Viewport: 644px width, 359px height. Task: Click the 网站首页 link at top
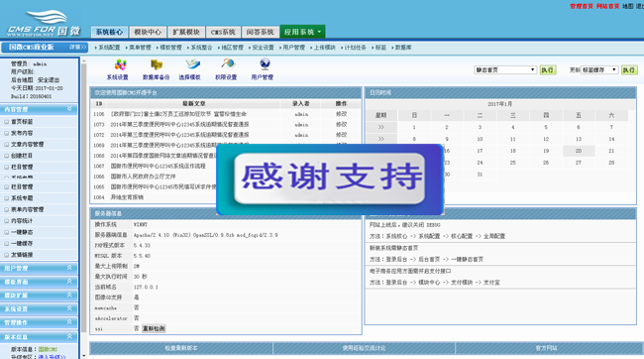coord(608,6)
